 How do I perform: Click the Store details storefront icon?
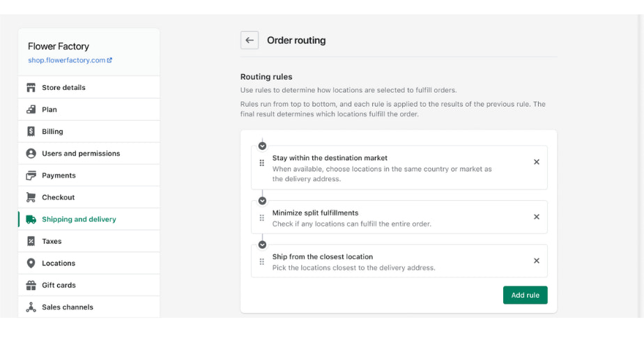[31, 88]
